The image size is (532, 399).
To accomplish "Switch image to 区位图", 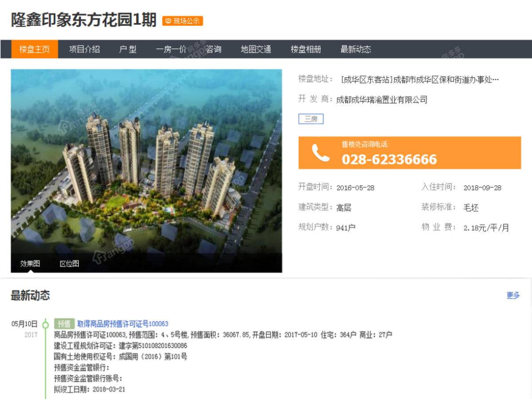I will pos(70,263).
